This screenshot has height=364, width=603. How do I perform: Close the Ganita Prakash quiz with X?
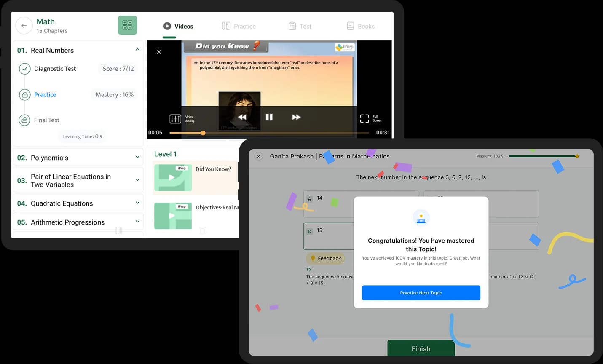click(259, 156)
